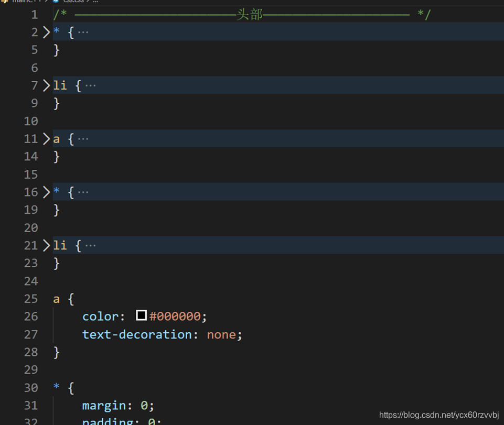Open the black #000000 color swatch picker
The height and width of the screenshot is (425, 504).
[x=141, y=315]
